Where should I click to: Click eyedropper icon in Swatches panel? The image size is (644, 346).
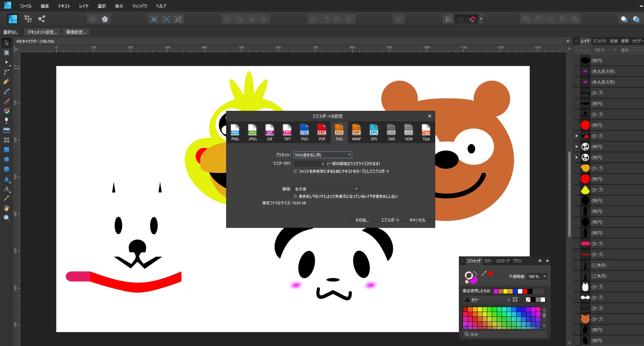click(x=484, y=273)
